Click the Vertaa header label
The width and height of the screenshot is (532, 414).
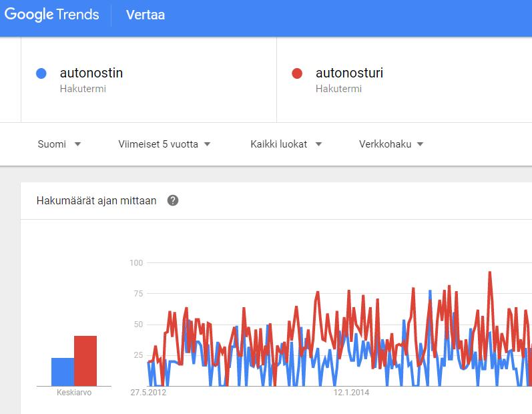(x=146, y=15)
